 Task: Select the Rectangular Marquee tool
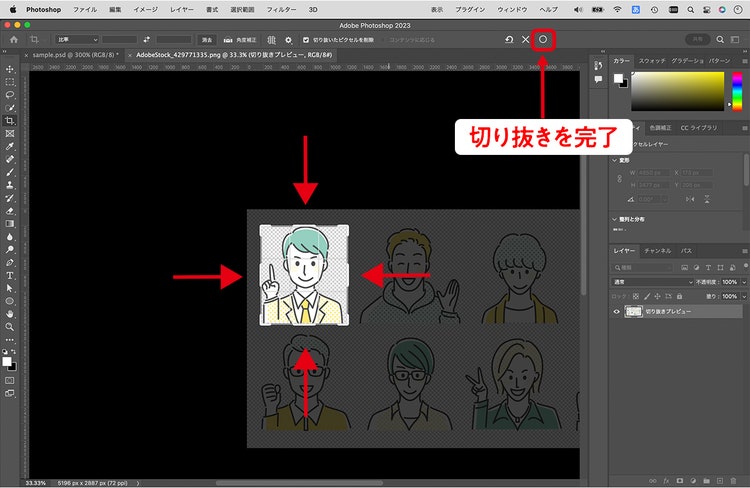coord(10,82)
